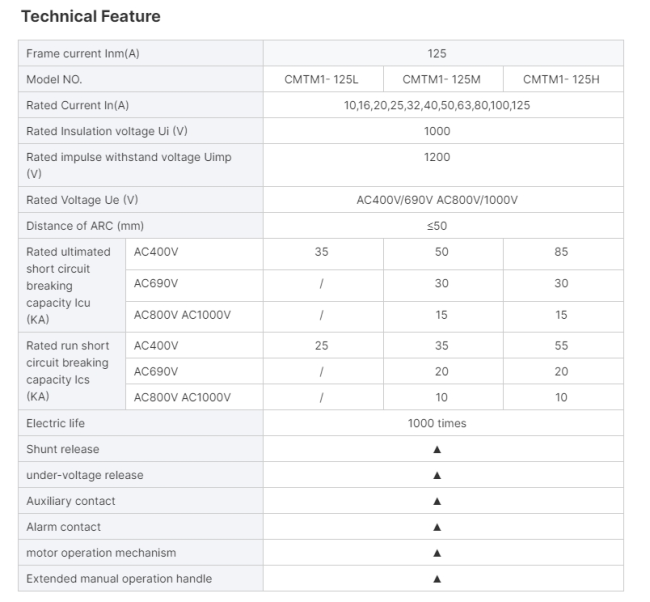Click the under-voltage release triangle marker
This screenshot has height=602, width=650.
[437, 476]
